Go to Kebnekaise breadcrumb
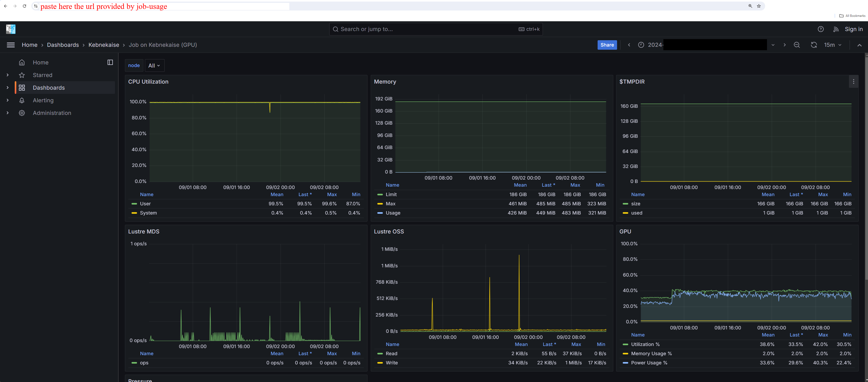 [x=103, y=45]
